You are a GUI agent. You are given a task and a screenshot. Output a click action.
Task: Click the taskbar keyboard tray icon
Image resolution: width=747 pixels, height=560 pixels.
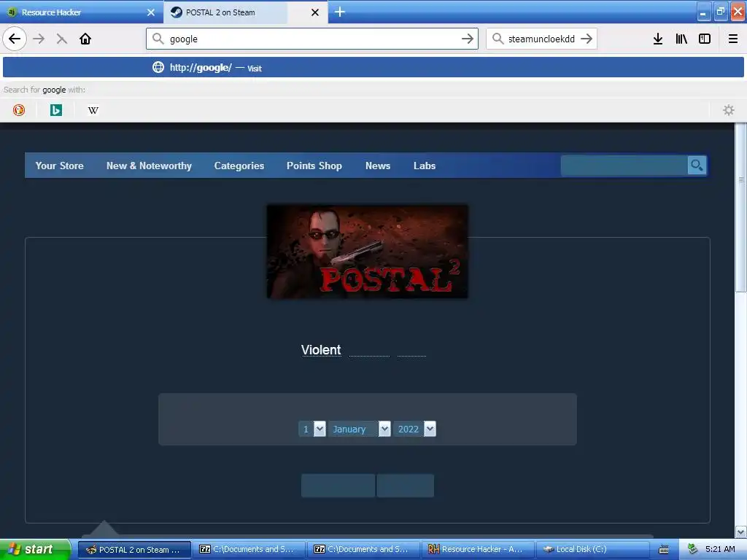coord(664,550)
